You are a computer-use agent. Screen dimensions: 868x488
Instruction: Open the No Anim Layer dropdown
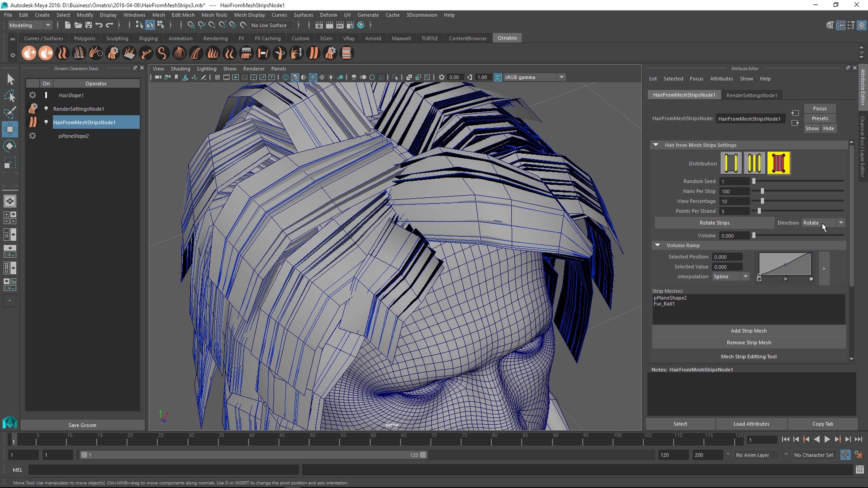click(757, 455)
